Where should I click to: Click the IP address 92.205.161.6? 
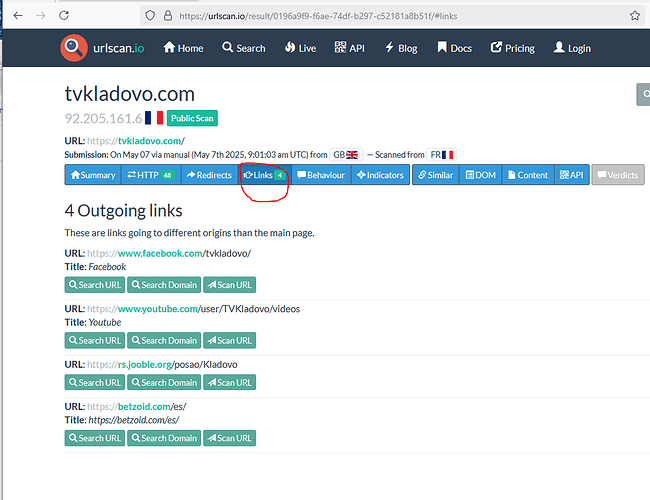click(104, 119)
